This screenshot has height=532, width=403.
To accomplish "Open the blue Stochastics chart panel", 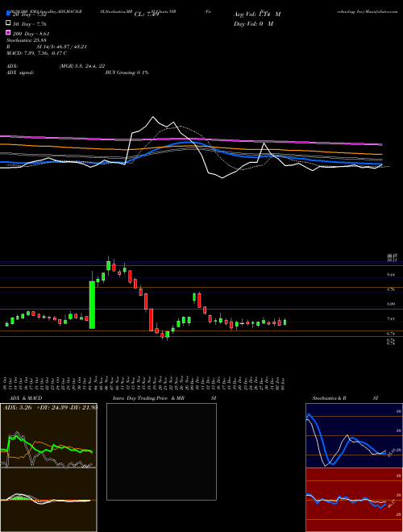I will pos(354,435).
